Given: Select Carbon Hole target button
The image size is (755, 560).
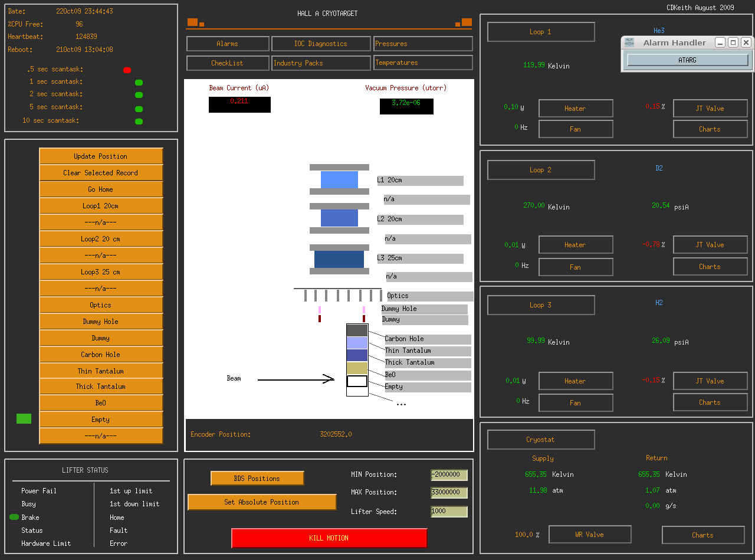Looking at the screenshot, I should pyautogui.click(x=101, y=355).
